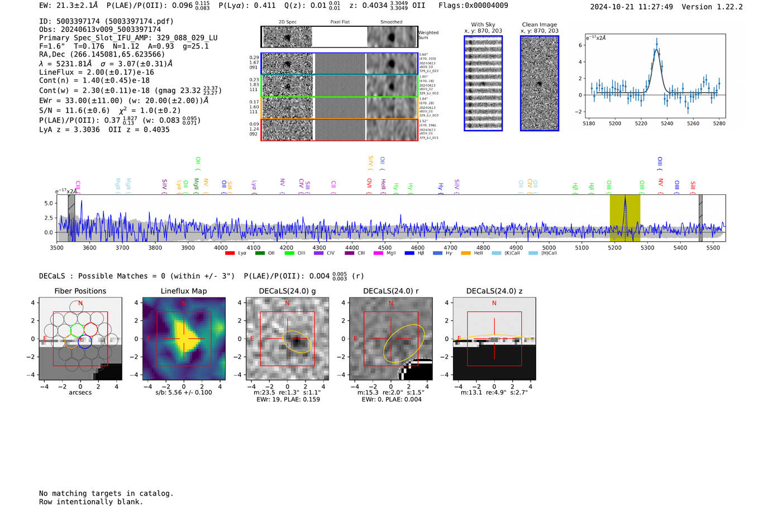
Task: View the DECaLS(24.0) z cutout
Action: (x=494, y=339)
